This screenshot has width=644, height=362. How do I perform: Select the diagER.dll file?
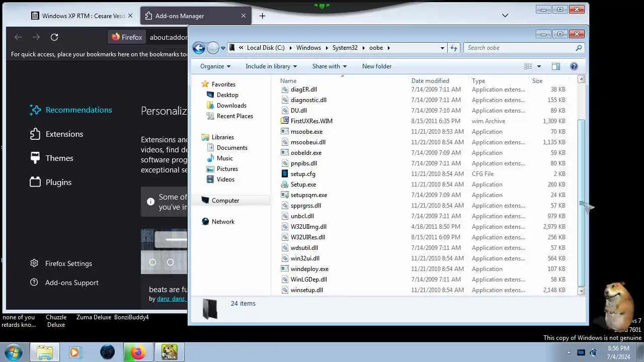[x=303, y=89]
